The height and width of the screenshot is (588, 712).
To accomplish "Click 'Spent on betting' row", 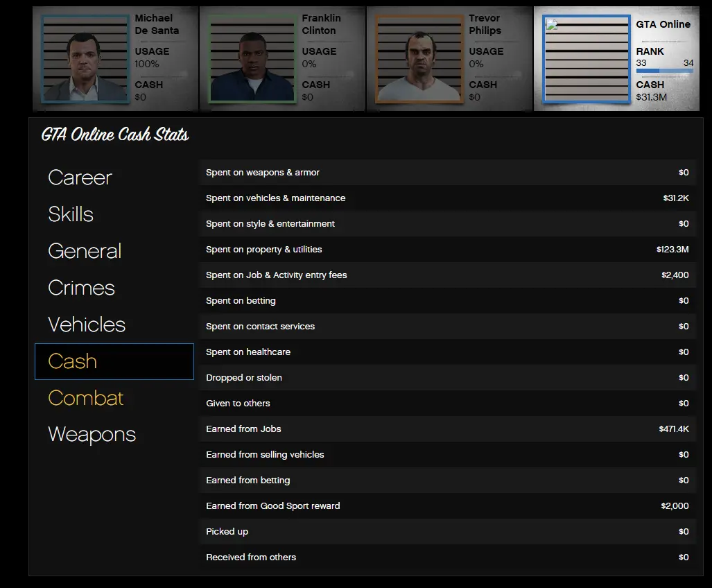I will click(x=447, y=300).
